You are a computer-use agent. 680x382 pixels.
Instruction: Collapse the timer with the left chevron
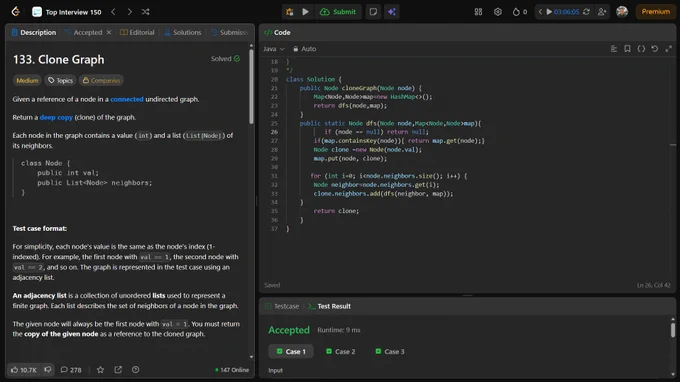[540, 12]
